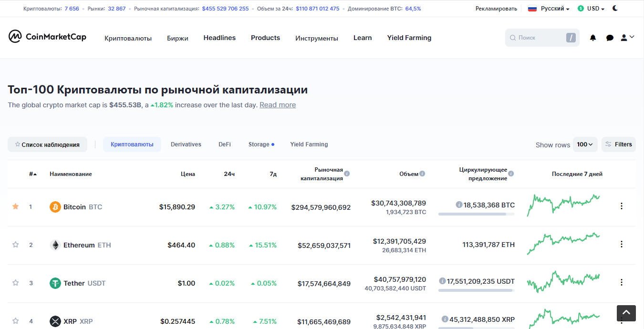Open Yield Farming in top navigation
Viewport: 644px width, 329px height.
pos(409,38)
